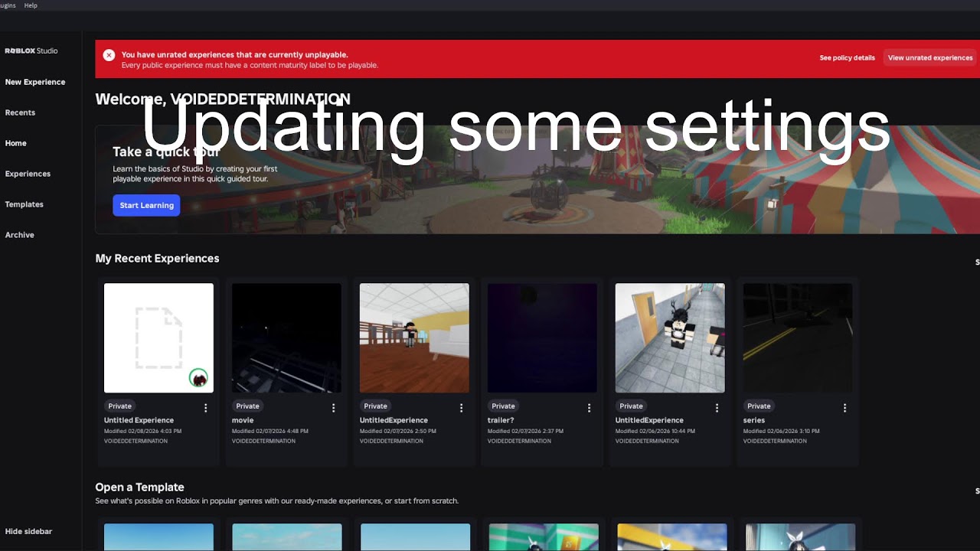Click the "movie" card title
This screenshot has height=551, width=980.
(243, 420)
